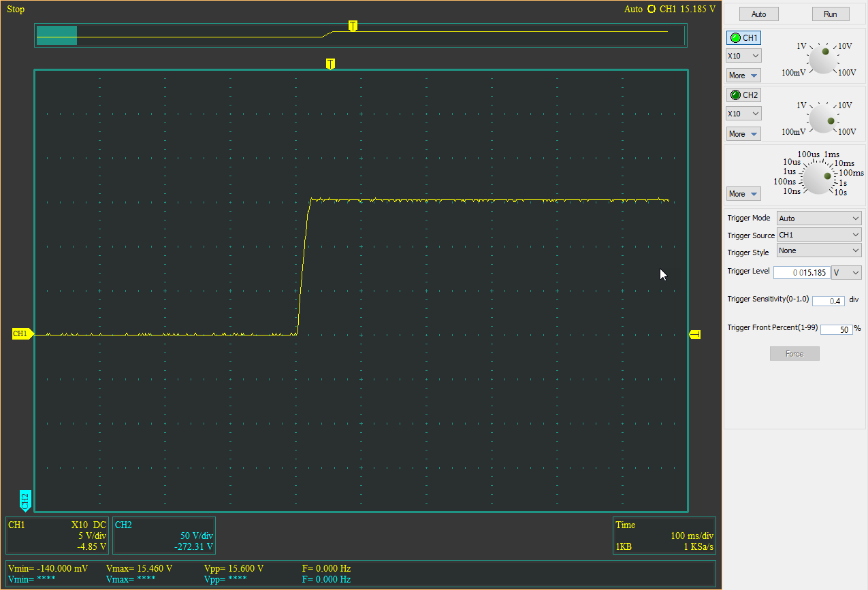Click the CH1 15.185 V trigger readout
Viewport: 868px width, 590px height.
coord(688,10)
